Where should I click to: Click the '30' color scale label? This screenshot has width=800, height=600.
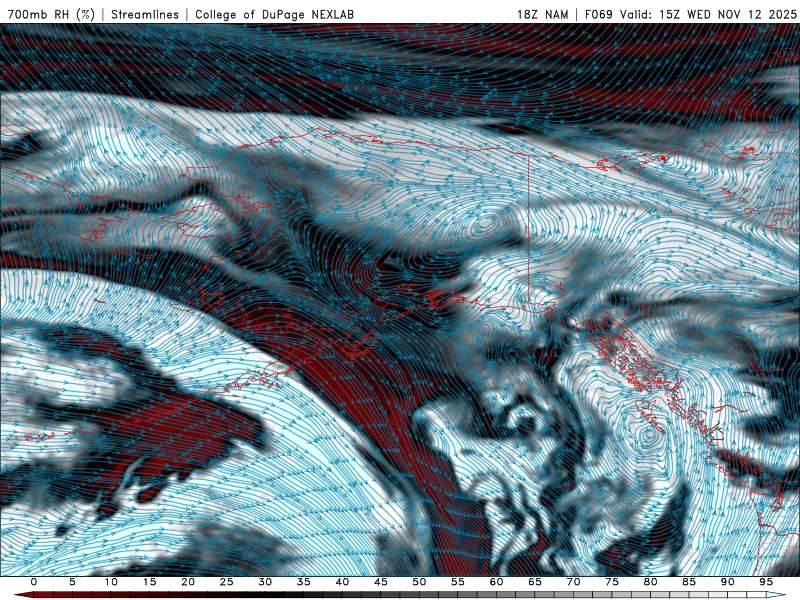pos(265,582)
